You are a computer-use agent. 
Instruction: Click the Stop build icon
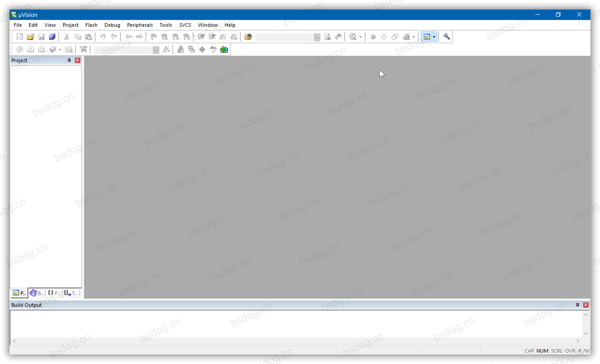pos(69,49)
